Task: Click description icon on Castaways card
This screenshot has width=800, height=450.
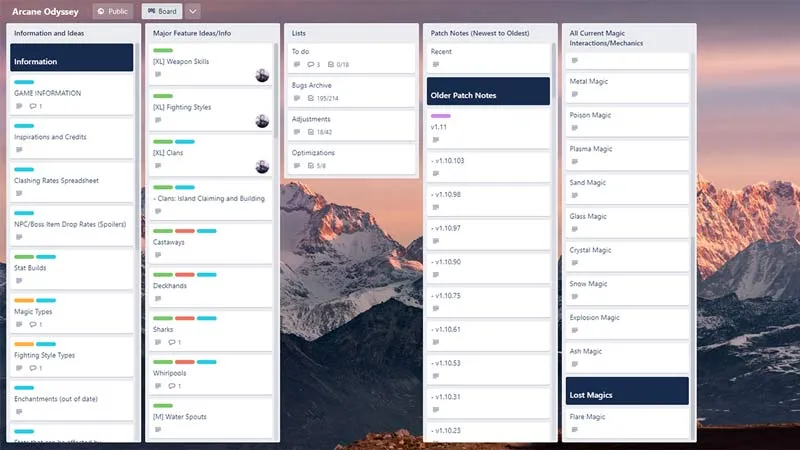Action: (x=158, y=255)
